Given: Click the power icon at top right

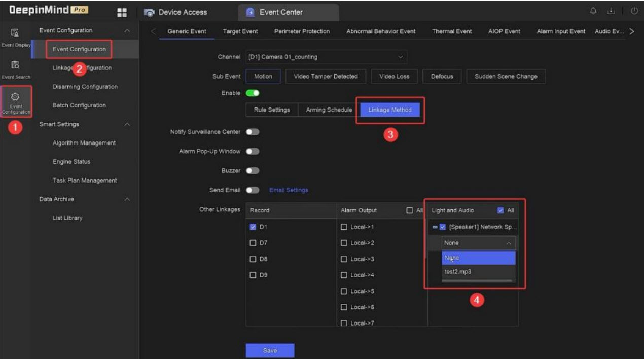Looking at the screenshot, I should pyautogui.click(x=634, y=11).
